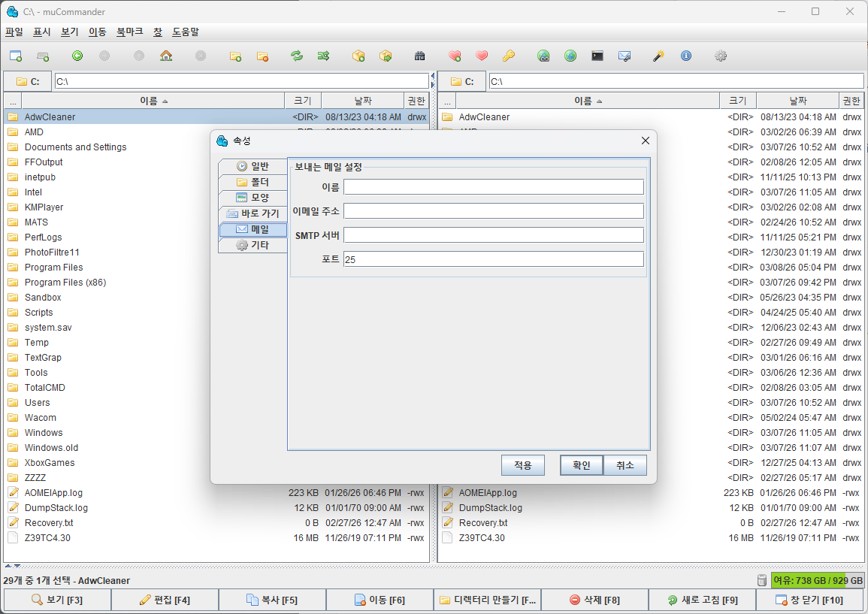Click the 이름 input field in mail settings
Image resolution: width=868 pixels, height=614 pixels.
(494, 187)
